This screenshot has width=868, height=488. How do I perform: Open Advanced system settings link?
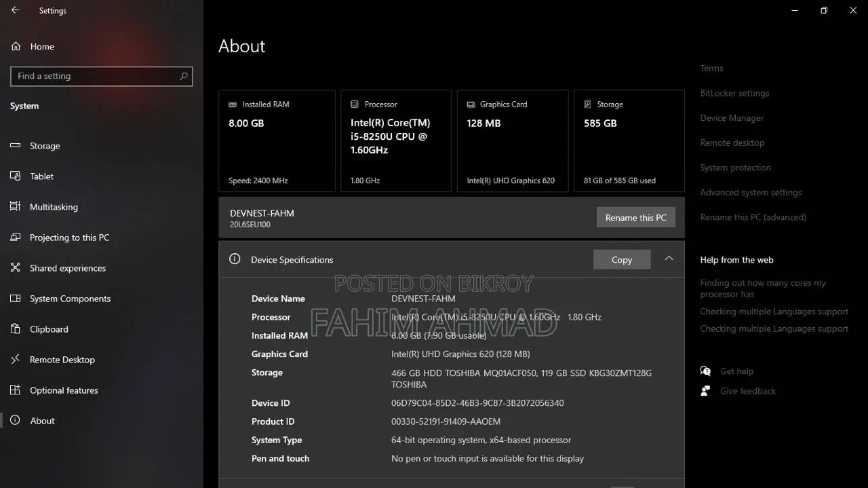pyautogui.click(x=751, y=193)
